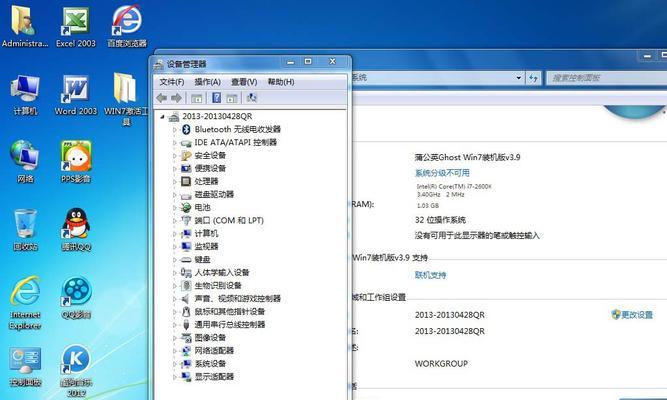667x400 pixels.
Task: Select the 监视器 tree item
Action: pos(206,246)
